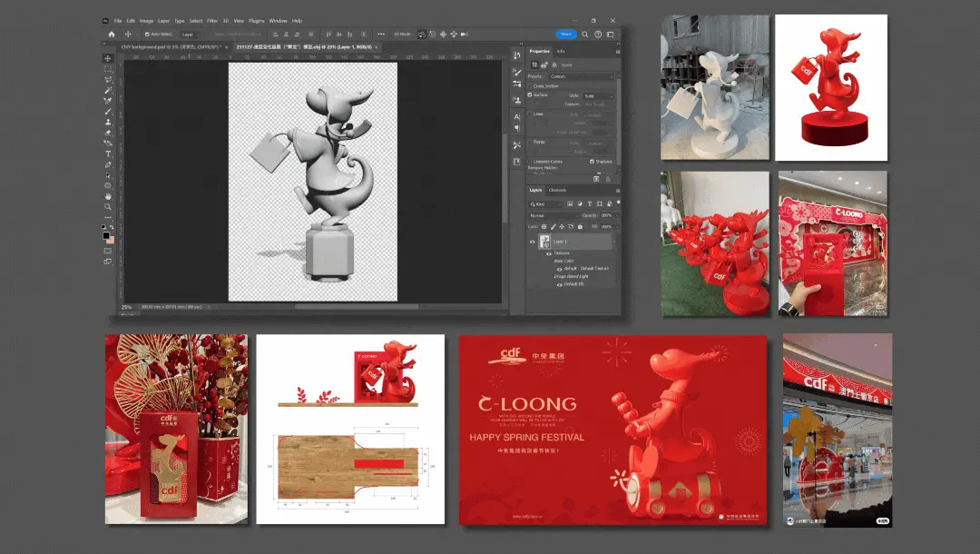Image resolution: width=980 pixels, height=554 pixels.
Task: Hide Layer 1 using its eye icon
Action: (533, 242)
